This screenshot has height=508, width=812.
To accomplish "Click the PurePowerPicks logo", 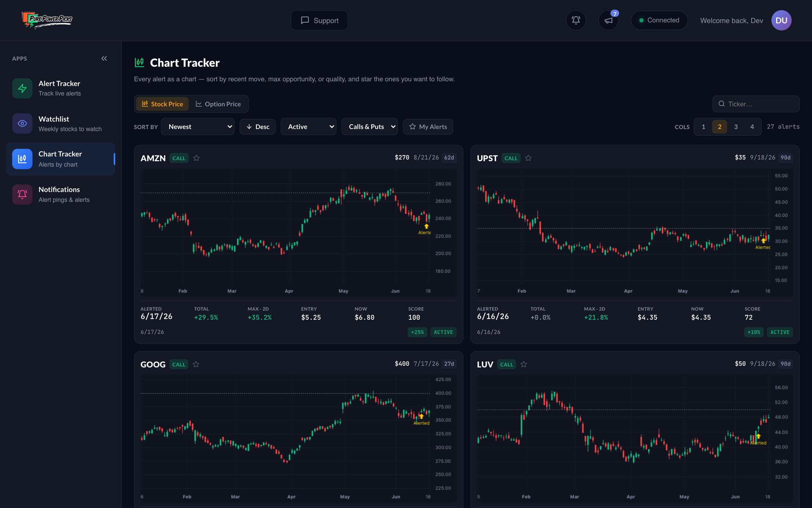I will (47, 20).
